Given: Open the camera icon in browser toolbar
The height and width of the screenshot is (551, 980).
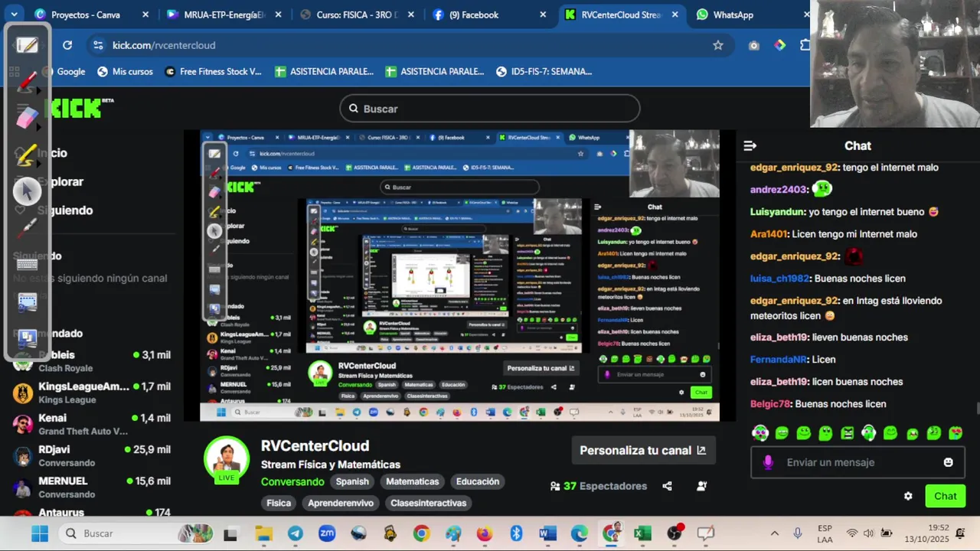Looking at the screenshot, I should 754,45.
